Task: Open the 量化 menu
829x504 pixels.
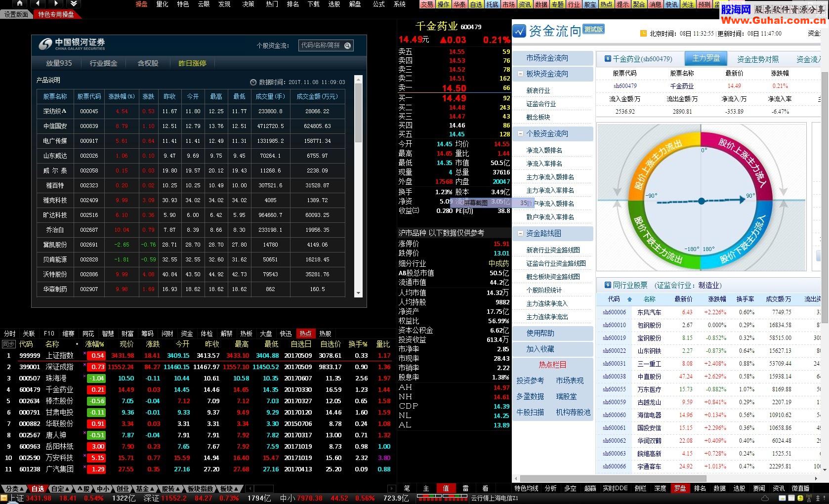Action: [162, 4]
